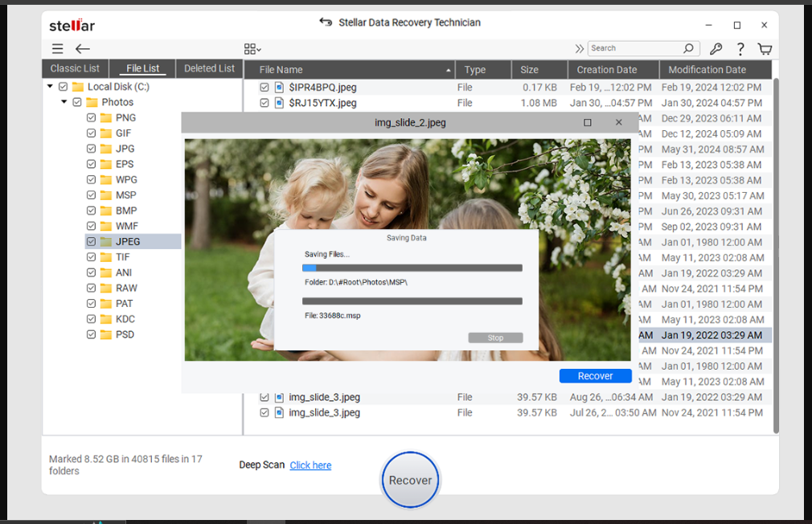Collapse the Local Disk (C:) tree node
Image resolution: width=812 pixels, height=524 pixels.
coord(51,87)
